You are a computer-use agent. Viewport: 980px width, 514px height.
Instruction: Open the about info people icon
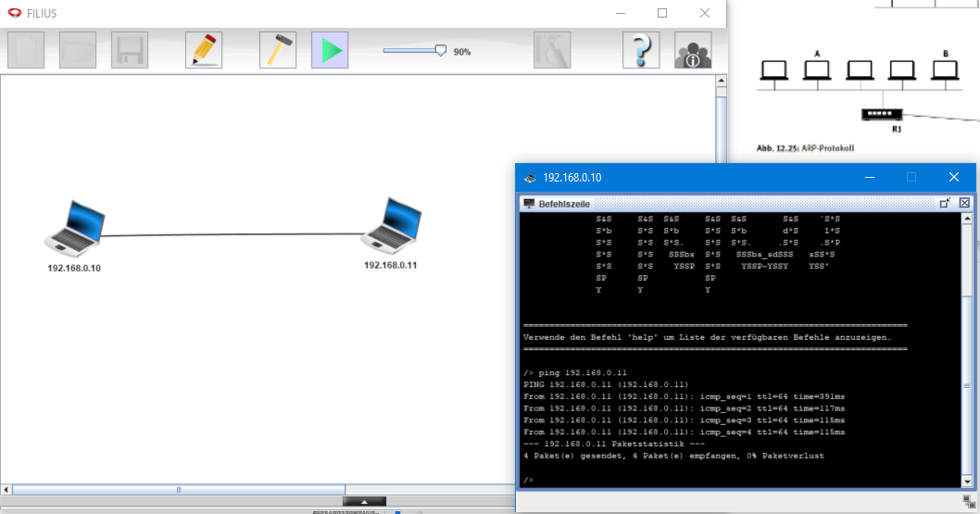point(693,50)
